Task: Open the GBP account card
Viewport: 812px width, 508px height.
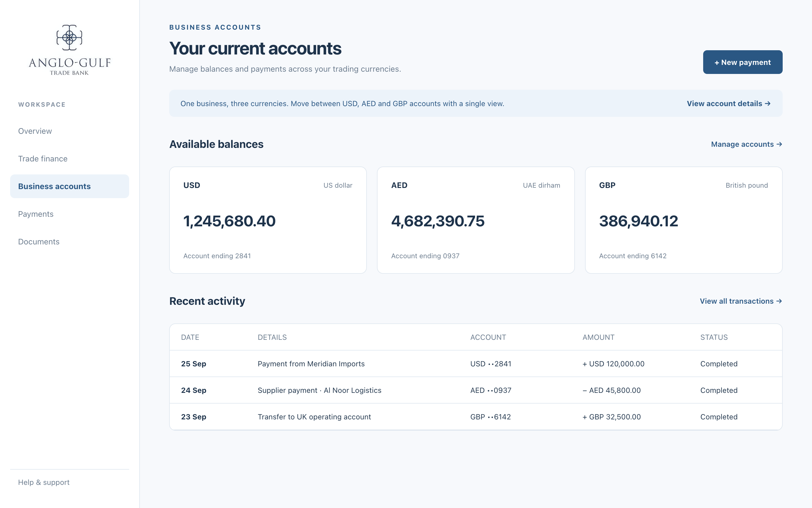Action: point(683,220)
